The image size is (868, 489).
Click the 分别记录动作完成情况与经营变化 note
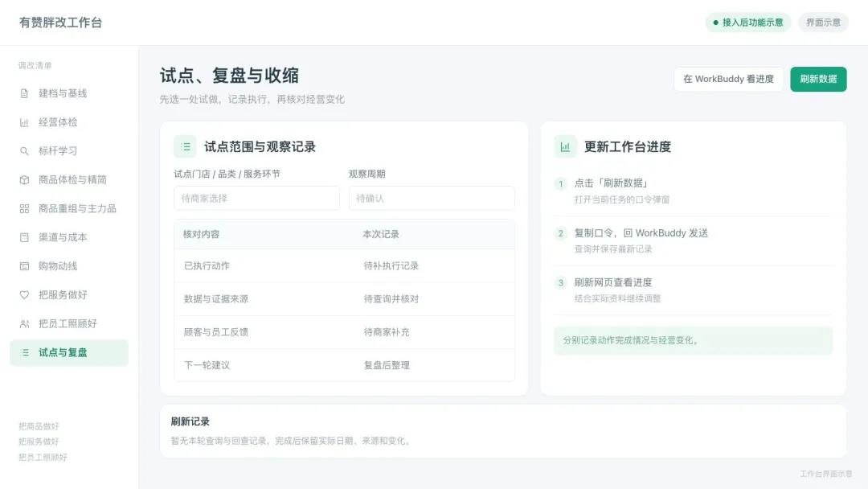(693, 340)
